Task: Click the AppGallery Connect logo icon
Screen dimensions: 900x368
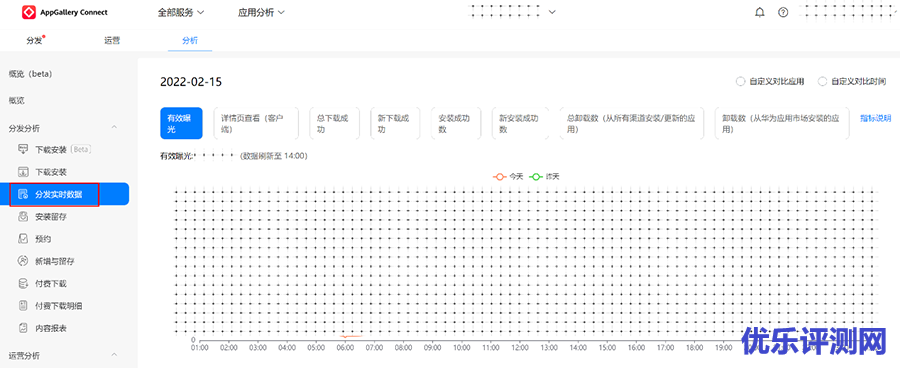Action: pos(29,12)
